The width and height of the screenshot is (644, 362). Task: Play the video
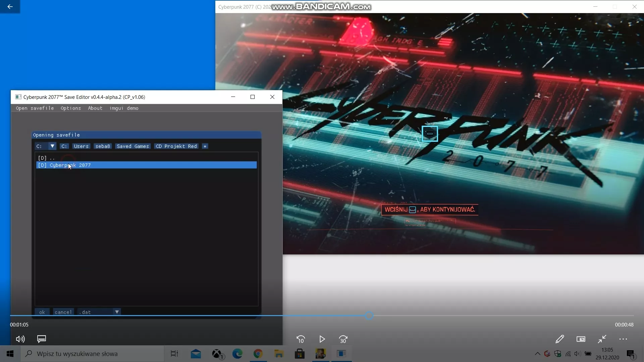pos(322,339)
